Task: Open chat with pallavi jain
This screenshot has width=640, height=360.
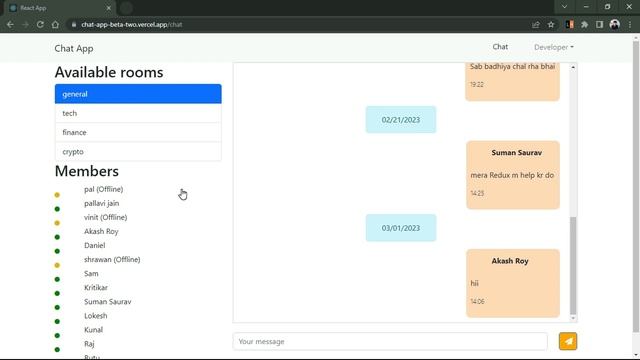Action: [102, 203]
